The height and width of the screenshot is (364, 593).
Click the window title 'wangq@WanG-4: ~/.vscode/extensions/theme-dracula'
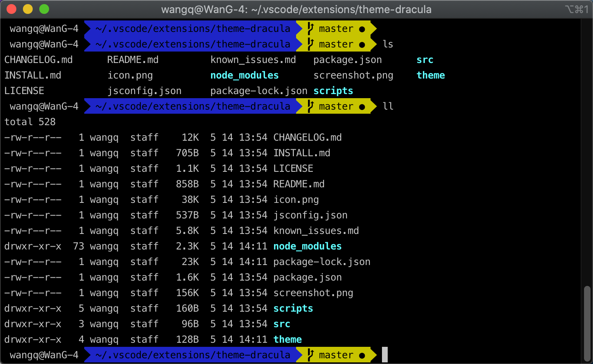point(296,9)
